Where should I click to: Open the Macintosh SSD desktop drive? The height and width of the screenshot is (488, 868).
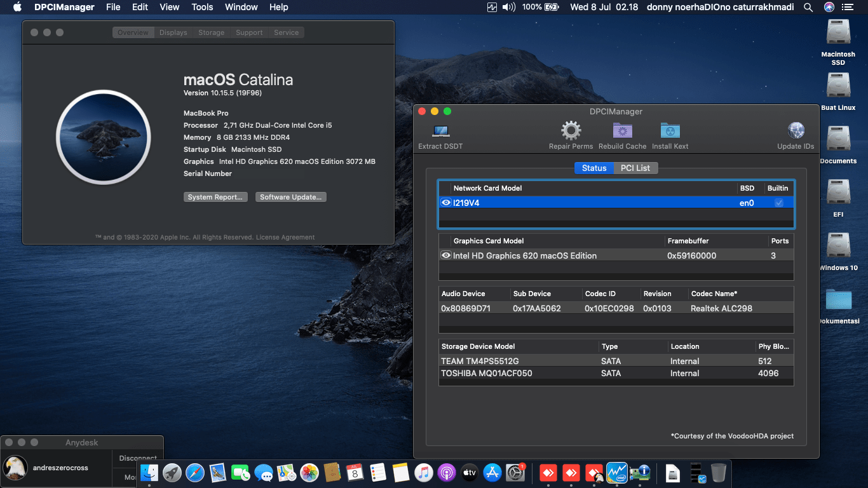(x=839, y=33)
